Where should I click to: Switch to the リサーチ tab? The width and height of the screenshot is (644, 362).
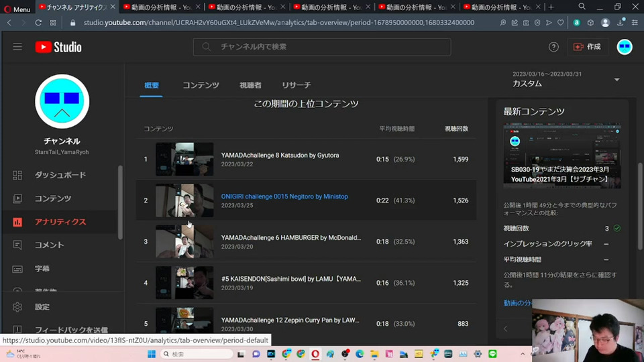point(296,85)
